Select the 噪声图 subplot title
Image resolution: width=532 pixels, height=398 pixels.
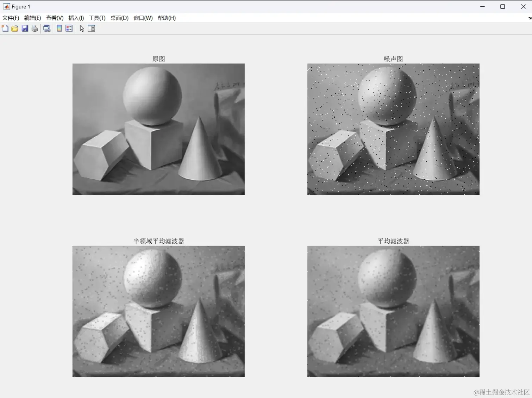tap(393, 59)
